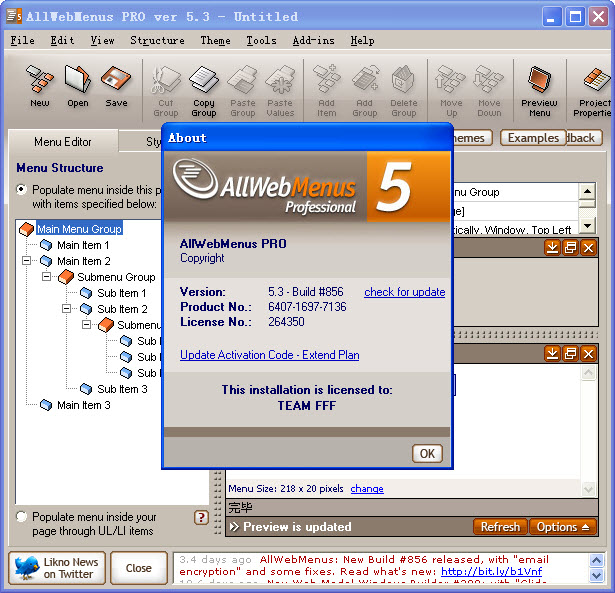The height and width of the screenshot is (593, 615).
Task: Open the Theme menu
Action: (215, 40)
